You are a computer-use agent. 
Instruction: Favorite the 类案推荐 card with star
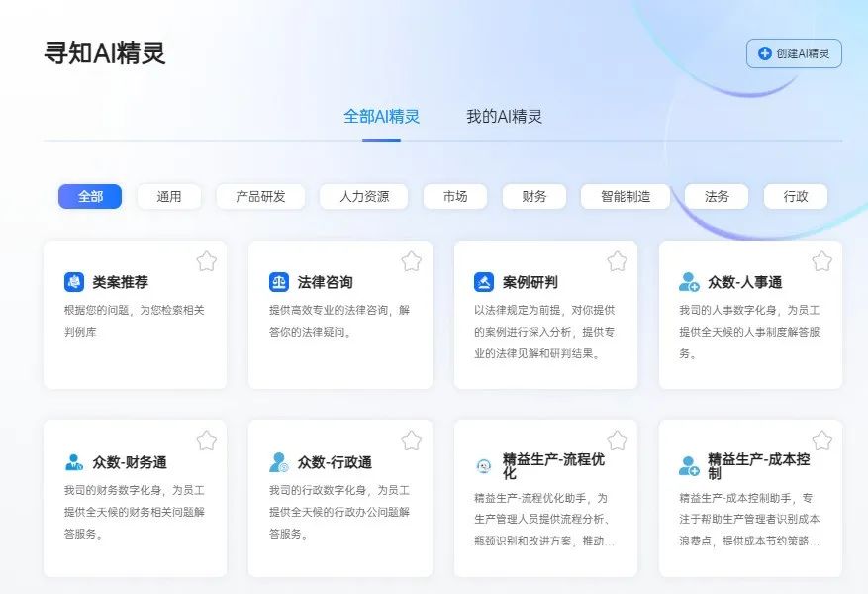pyautogui.click(x=207, y=261)
